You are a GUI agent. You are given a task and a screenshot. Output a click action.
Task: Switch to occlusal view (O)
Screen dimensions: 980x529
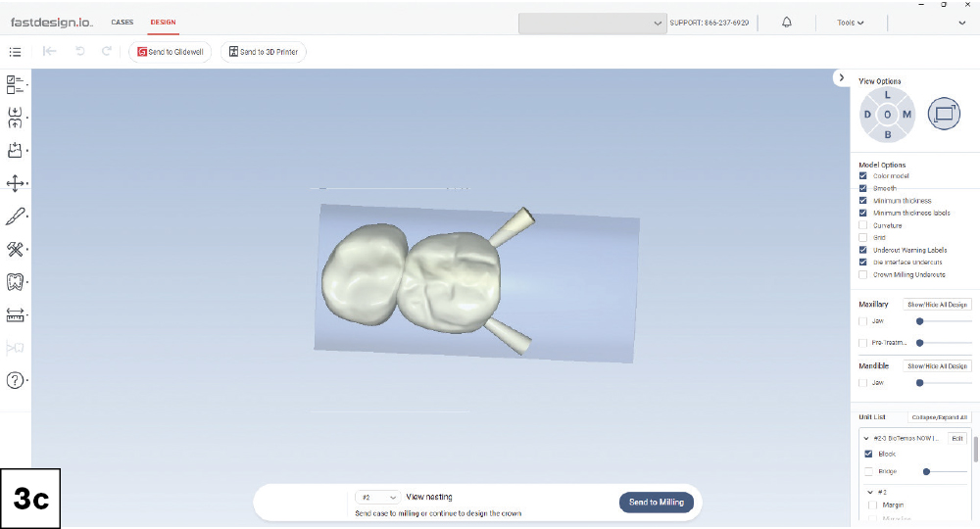[x=887, y=115]
